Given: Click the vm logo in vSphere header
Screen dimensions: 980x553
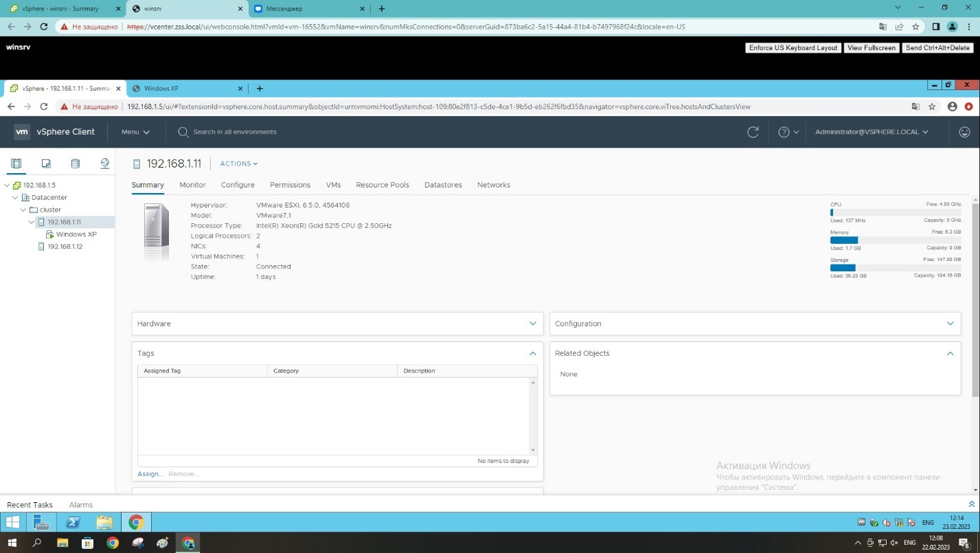Looking at the screenshot, I should (x=22, y=132).
